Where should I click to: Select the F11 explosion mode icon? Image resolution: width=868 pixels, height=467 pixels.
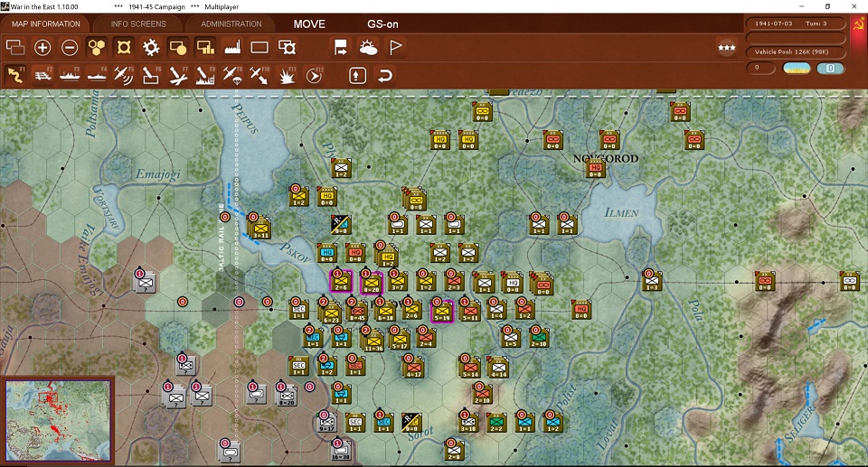tap(287, 75)
